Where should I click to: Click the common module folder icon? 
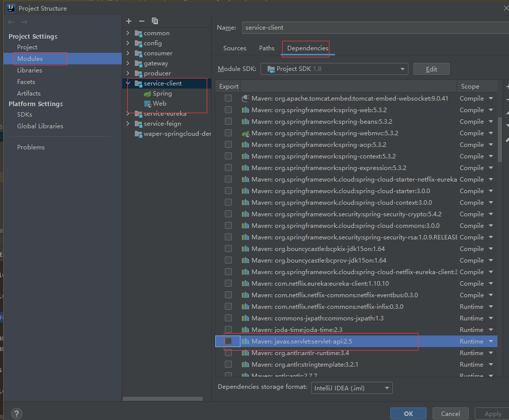click(x=138, y=33)
